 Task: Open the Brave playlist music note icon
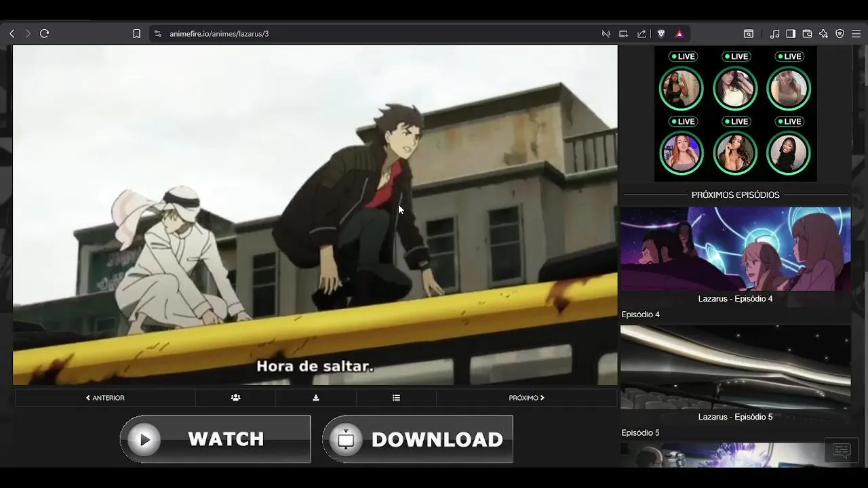coord(774,33)
